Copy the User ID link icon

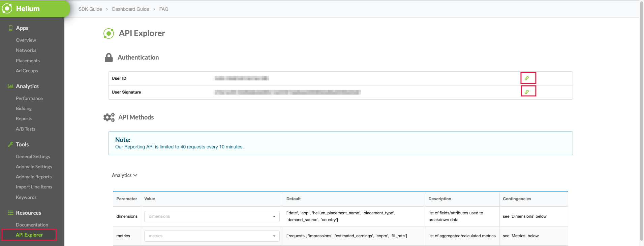tap(527, 78)
